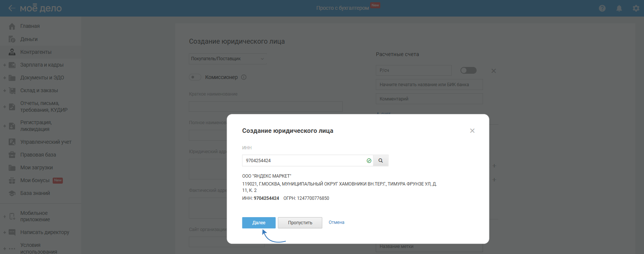Close the dialog with the X icon
The height and width of the screenshot is (254, 644).
(x=472, y=131)
